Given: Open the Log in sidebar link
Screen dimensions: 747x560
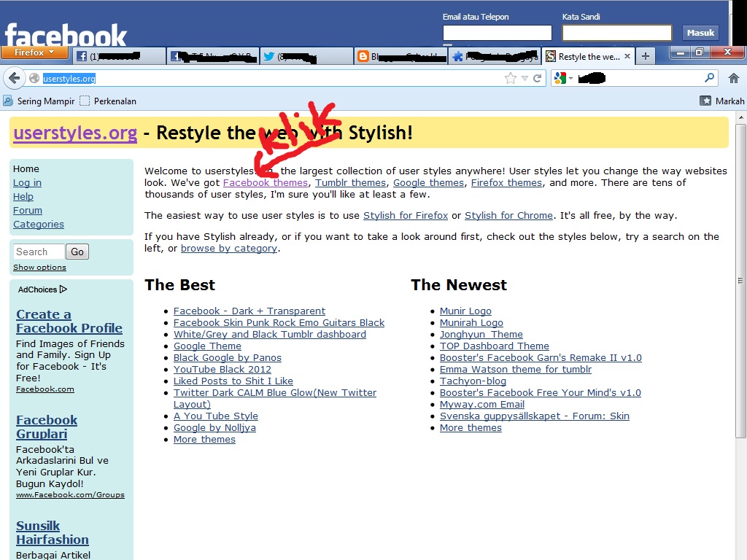Looking at the screenshot, I should click(x=27, y=182).
